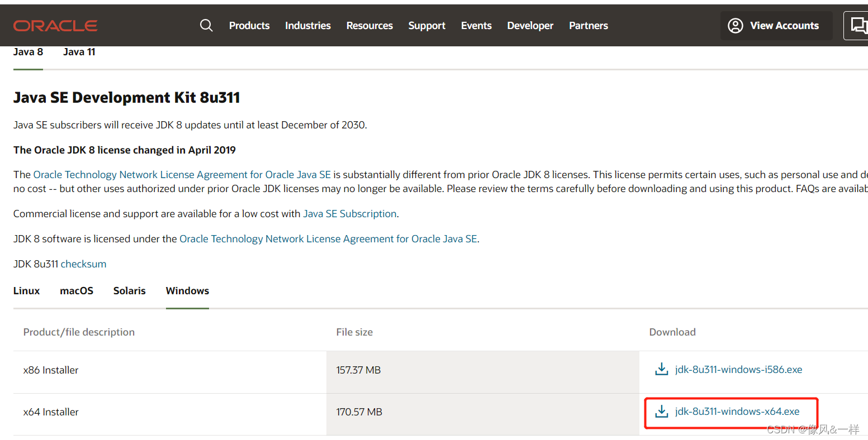
Task: Open first Oracle Technology Network License Agreement link
Action: 182,175
